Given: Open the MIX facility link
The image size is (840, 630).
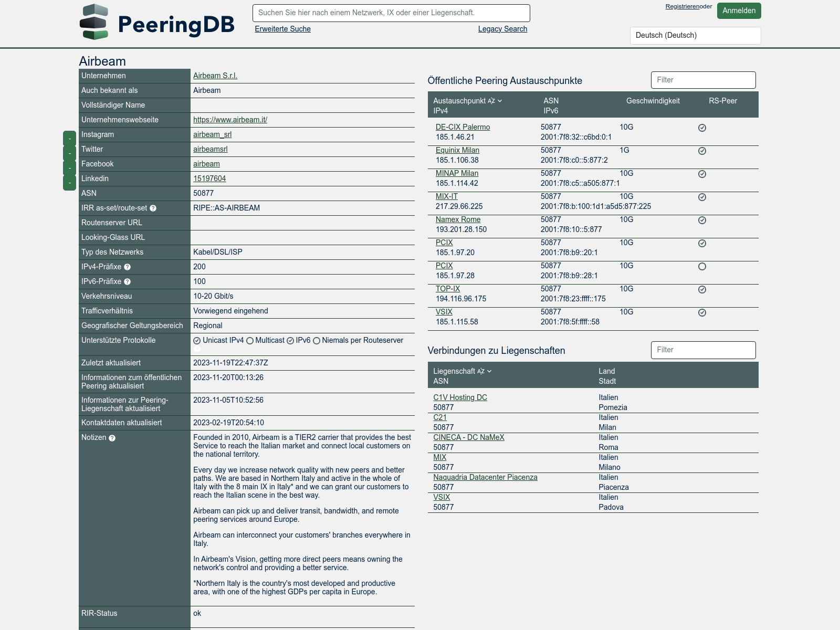Looking at the screenshot, I should tap(439, 457).
